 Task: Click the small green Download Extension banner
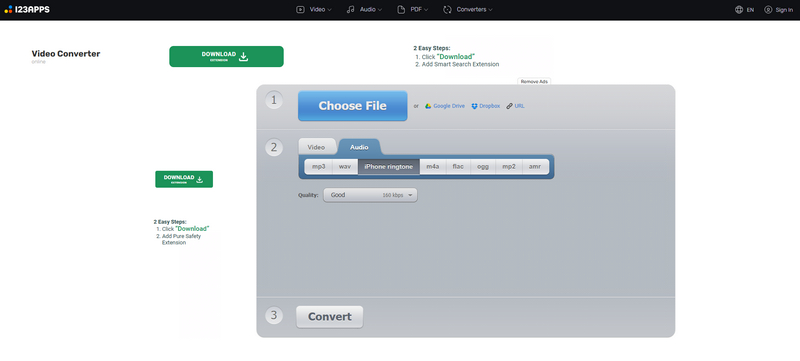tap(184, 179)
